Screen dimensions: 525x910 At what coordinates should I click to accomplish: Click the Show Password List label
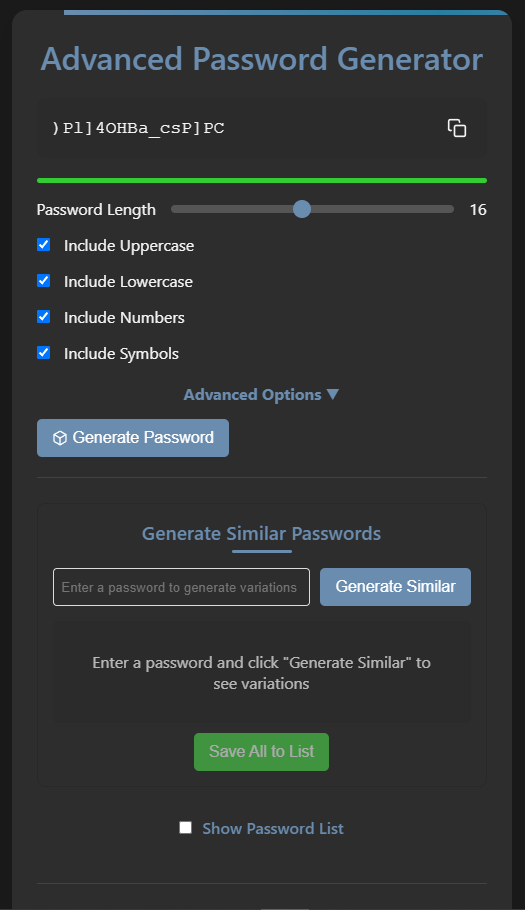(273, 828)
